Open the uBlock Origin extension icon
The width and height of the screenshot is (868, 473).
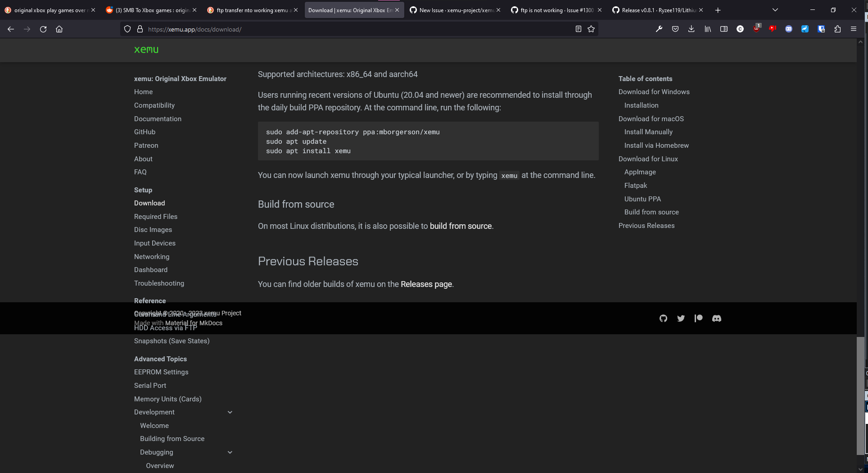756,29
